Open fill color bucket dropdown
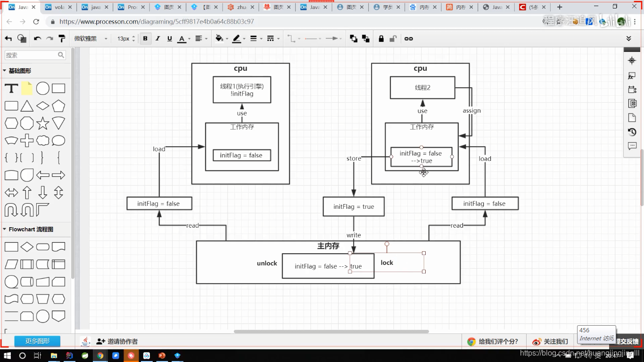644x362 pixels. click(x=221, y=39)
